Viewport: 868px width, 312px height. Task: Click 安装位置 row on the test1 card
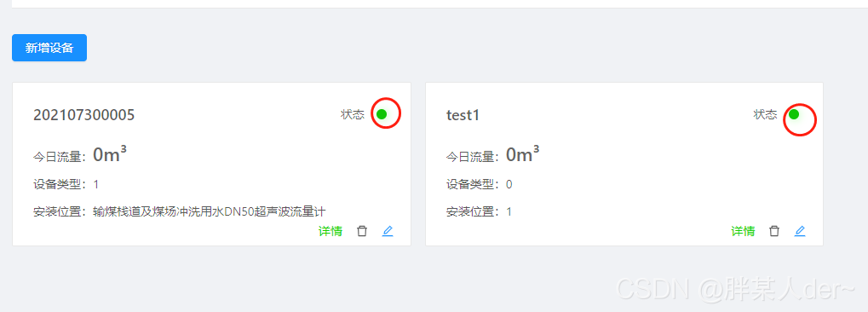[479, 211]
